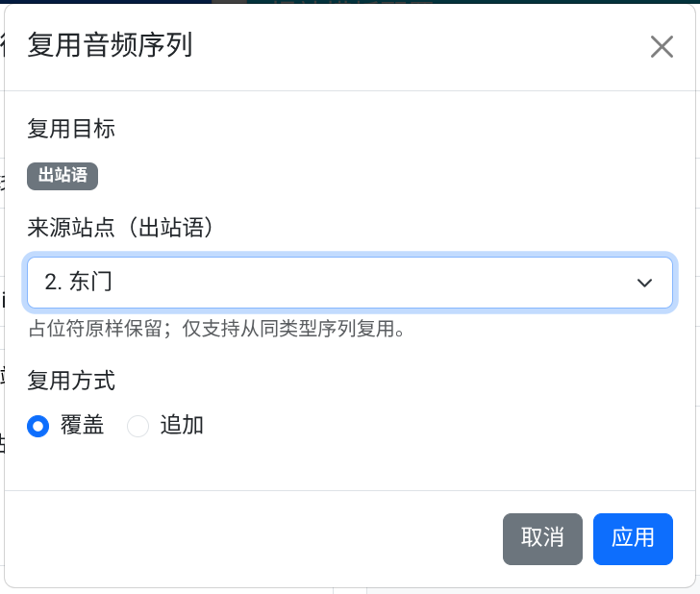Click the 覆盖 label text
The width and height of the screenshot is (700, 594).
point(83,426)
